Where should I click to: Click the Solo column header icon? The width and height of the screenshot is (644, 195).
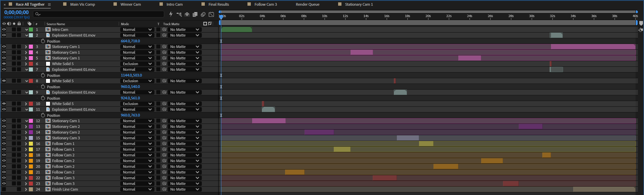pos(14,24)
